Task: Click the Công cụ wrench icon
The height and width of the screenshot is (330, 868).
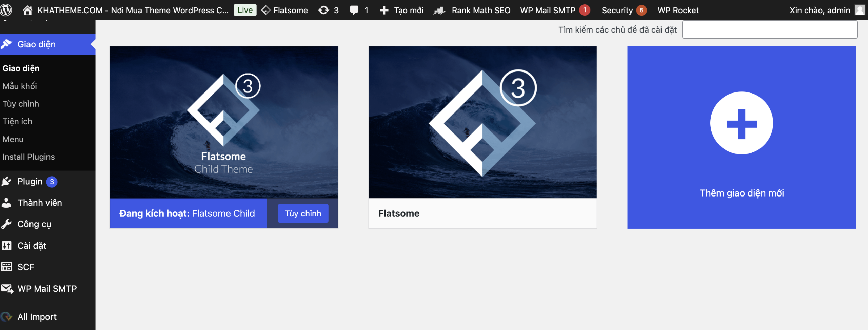Action: (6, 224)
